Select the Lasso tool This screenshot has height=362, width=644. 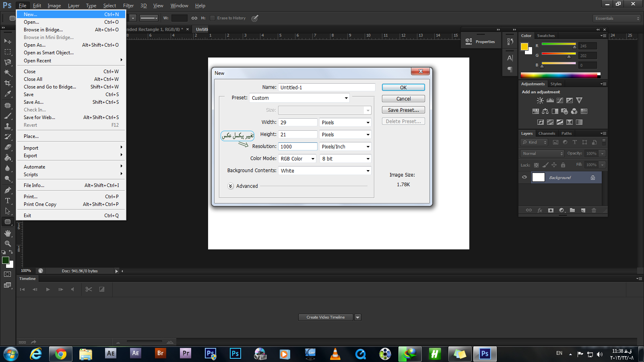[8, 62]
